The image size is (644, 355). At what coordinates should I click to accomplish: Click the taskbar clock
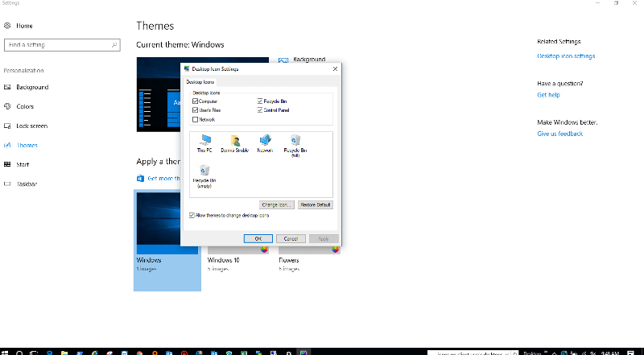tap(610, 353)
